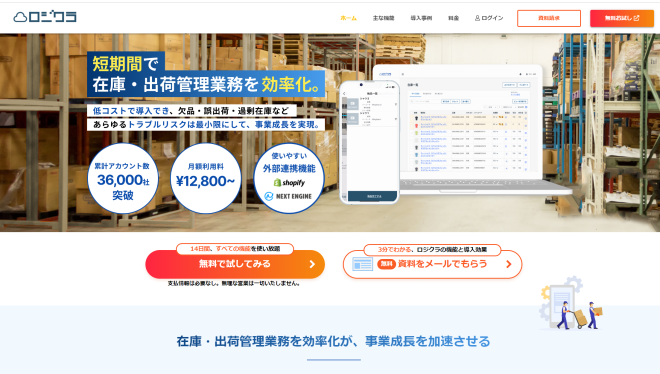
Task: Open the ホーム menu item
Action: (348, 18)
